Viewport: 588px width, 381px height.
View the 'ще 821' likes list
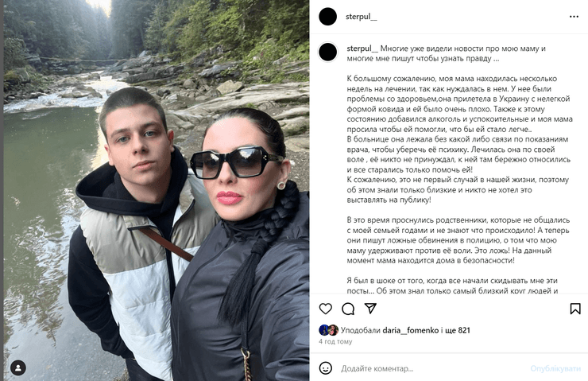(x=458, y=330)
